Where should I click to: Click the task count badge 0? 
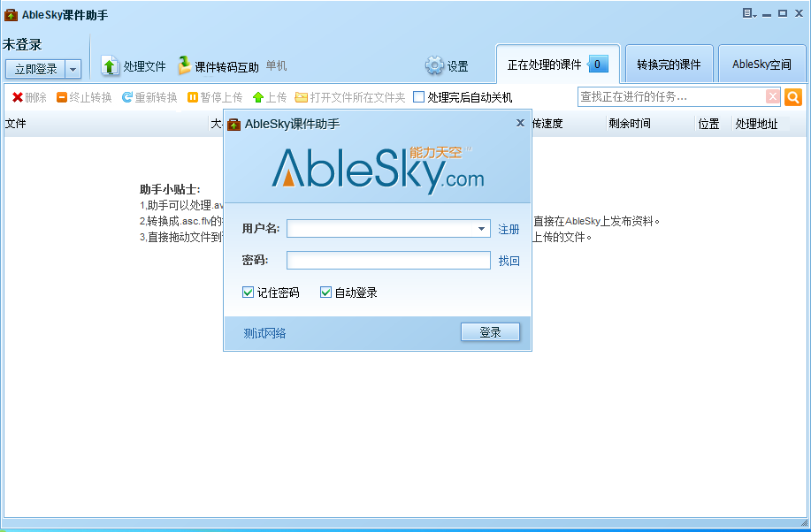coord(597,65)
